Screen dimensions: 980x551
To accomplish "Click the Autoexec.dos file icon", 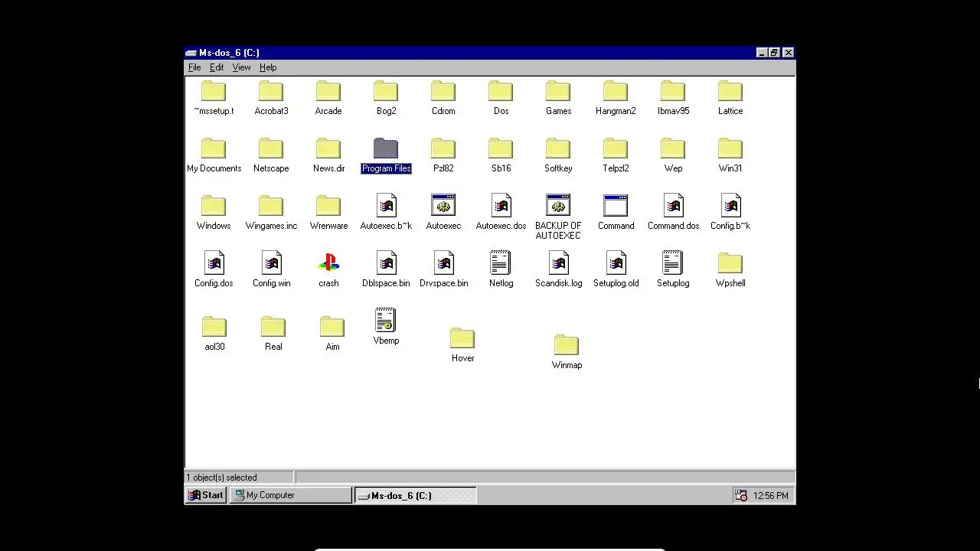I will [x=501, y=206].
